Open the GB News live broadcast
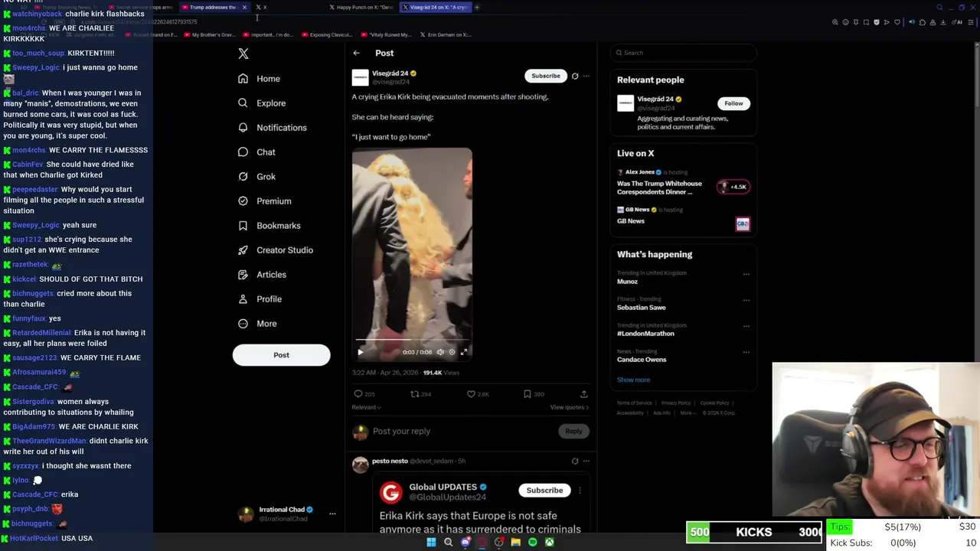Screen dimensions: 980x551 pyautogui.click(x=683, y=217)
